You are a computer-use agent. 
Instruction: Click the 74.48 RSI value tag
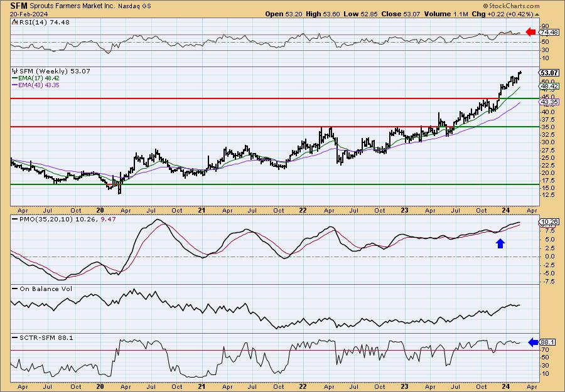coord(549,33)
